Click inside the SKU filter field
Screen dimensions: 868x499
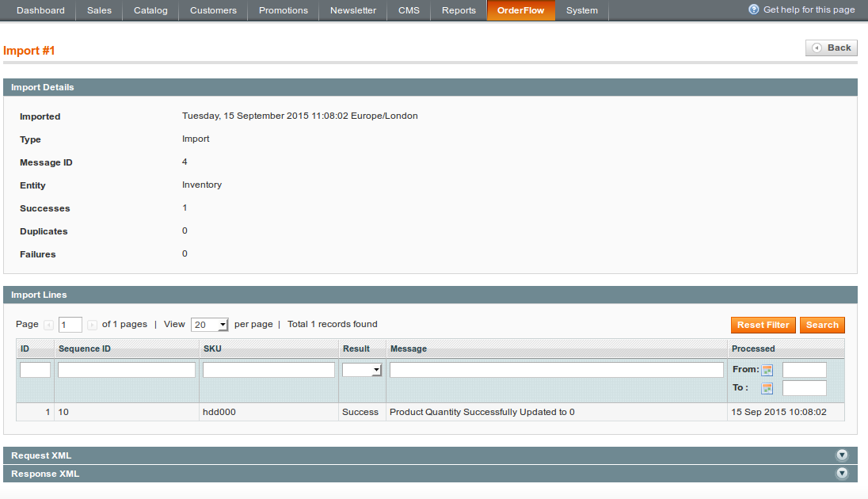pyautogui.click(x=268, y=369)
